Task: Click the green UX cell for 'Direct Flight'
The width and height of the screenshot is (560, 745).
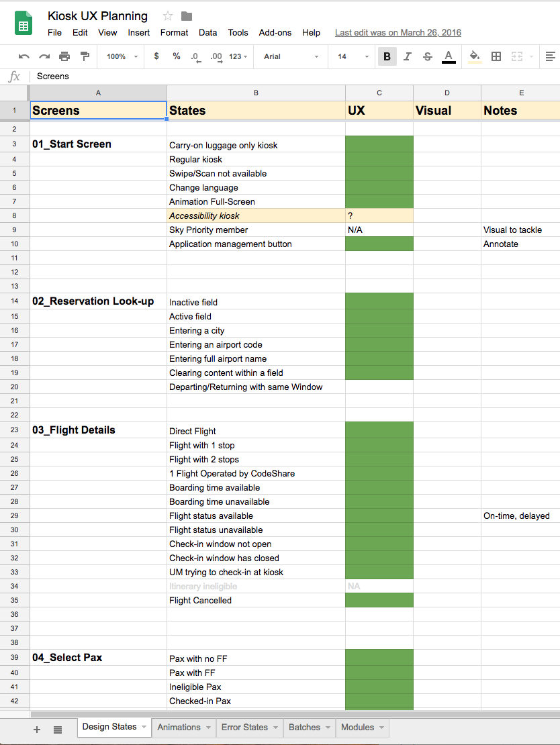Action: tap(379, 430)
